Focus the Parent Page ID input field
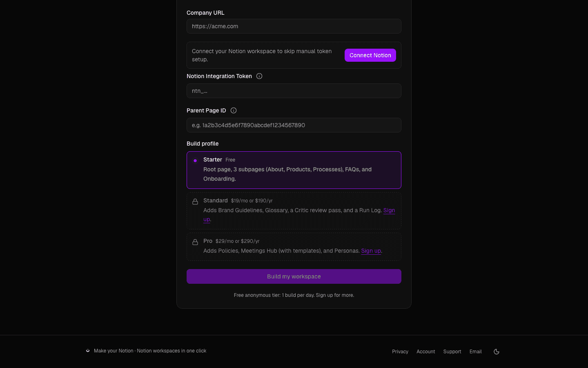Viewport: 588px width, 368px height. click(294, 125)
